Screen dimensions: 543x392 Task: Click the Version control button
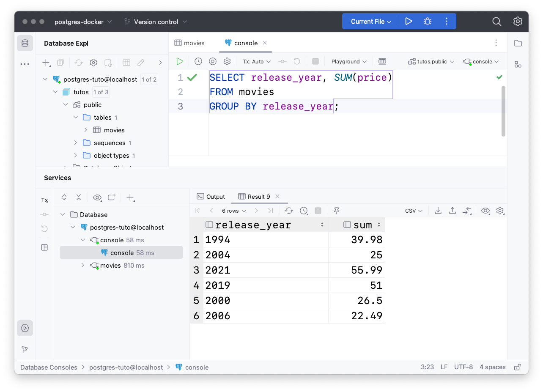(x=156, y=22)
